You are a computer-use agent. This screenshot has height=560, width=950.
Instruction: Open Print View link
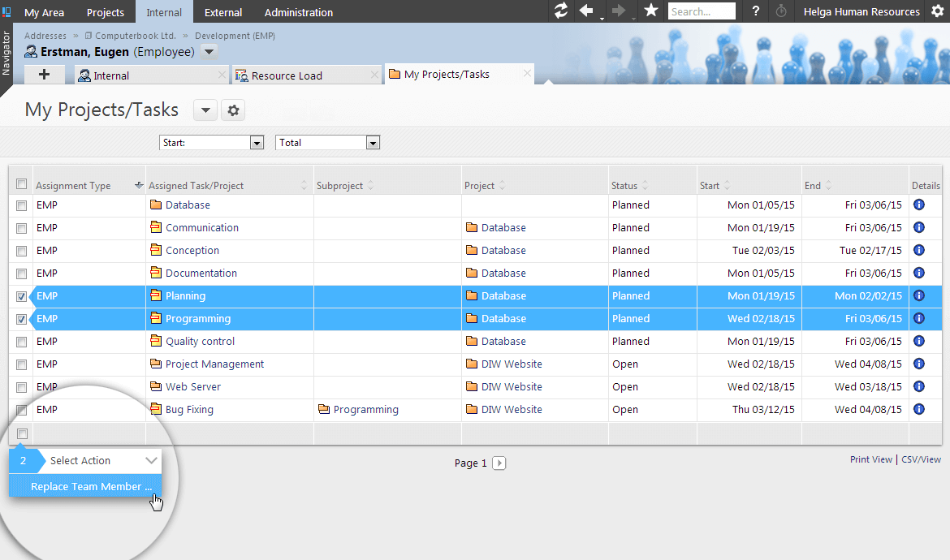[x=871, y=459]
